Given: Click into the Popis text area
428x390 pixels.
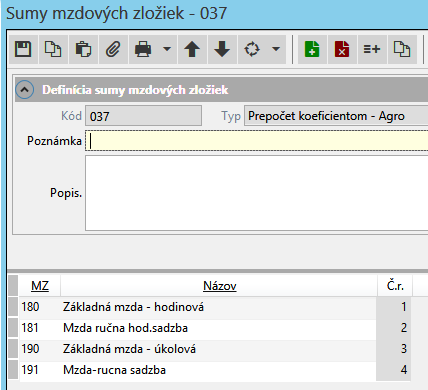Looking at the screenshot, I should (257, 193).
